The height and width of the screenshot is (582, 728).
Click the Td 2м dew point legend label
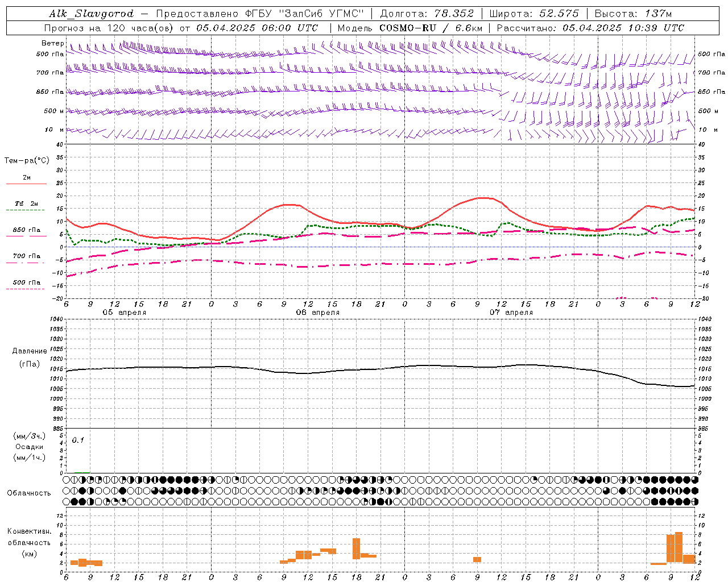coord(27,203)
